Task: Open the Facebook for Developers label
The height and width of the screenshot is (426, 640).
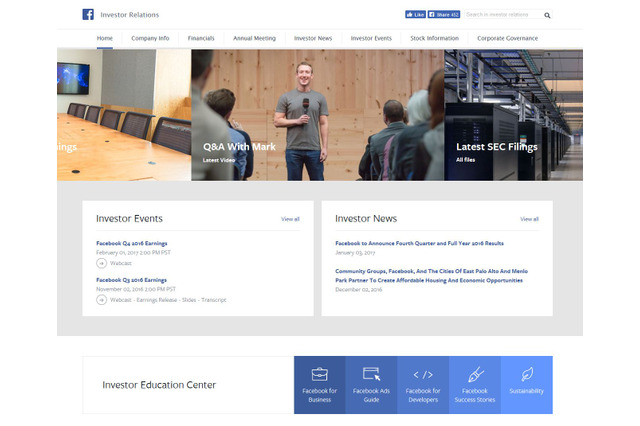Action: [x=423, y=395]
